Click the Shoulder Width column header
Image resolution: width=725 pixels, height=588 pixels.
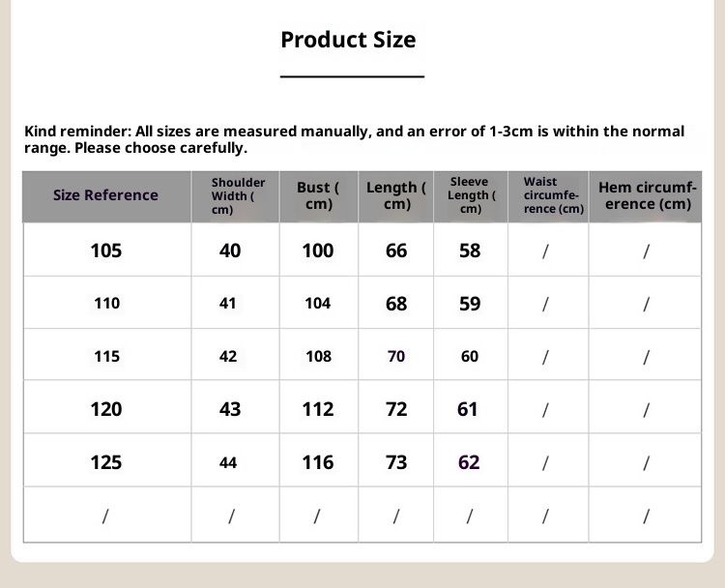pos(238,195)
